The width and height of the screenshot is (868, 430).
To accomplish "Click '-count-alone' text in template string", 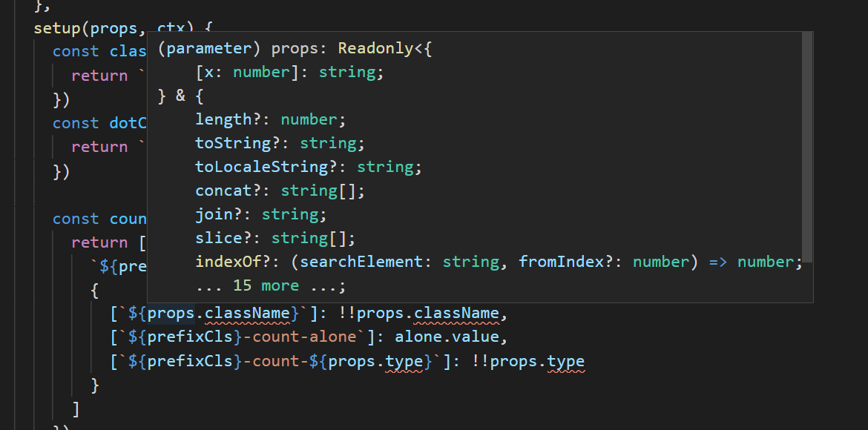I will pyautogui.click(x=300, y=337).
